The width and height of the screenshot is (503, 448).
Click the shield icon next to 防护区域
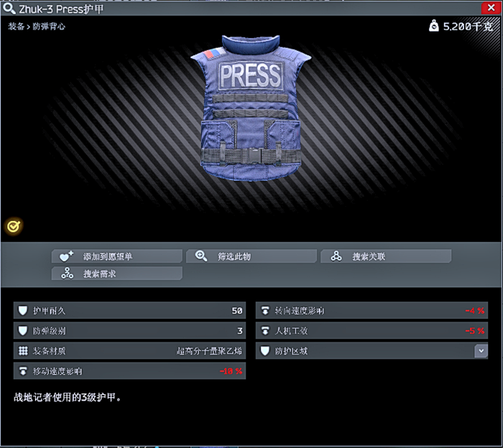pyautogui.click(x=265, y=351)
